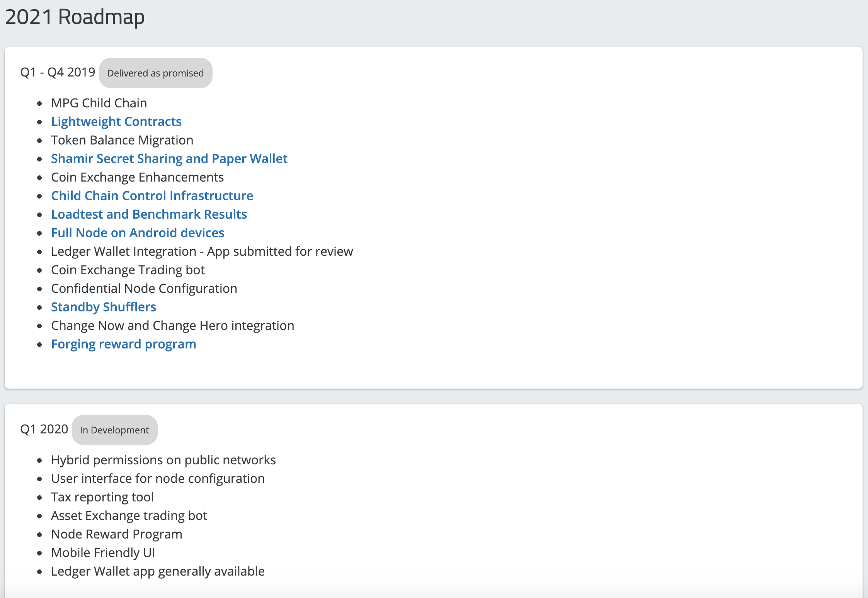Follow Loadtest and Benchmark Results link
This screenshot has width=868, height=598.
coord(149,214)
